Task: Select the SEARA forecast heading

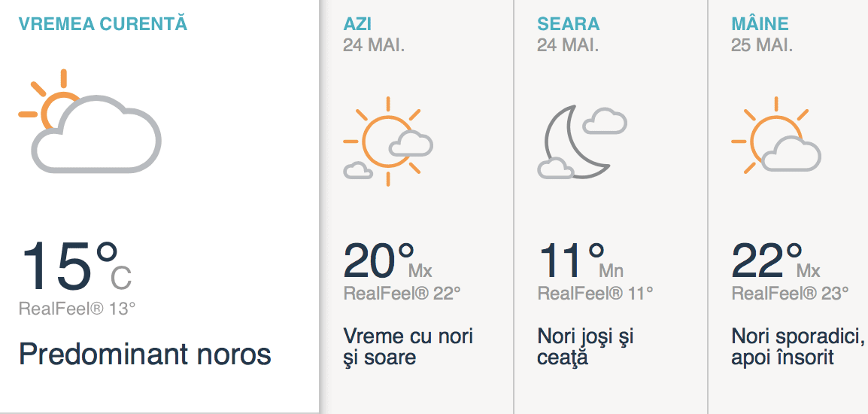Action: pos(569,24)
